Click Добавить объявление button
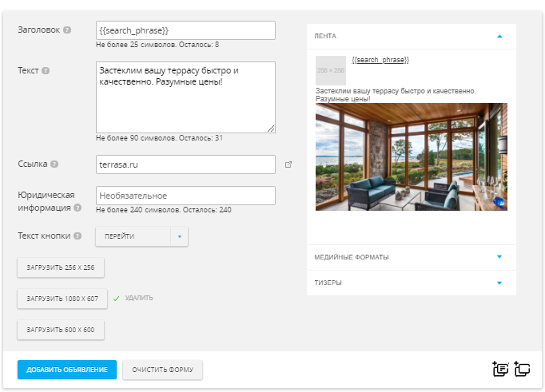The image size is (545, 392). 67,370
